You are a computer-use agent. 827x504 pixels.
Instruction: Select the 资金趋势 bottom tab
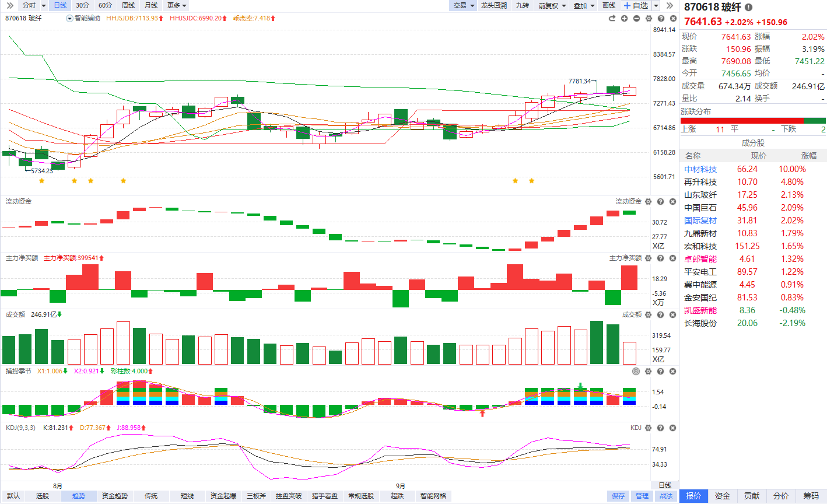click(115, 496)
